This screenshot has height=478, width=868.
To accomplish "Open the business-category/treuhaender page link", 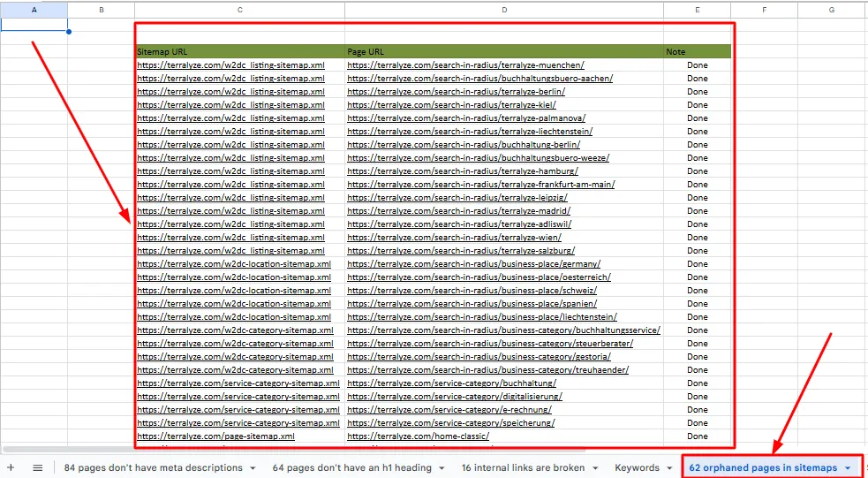I will (487, 370).
